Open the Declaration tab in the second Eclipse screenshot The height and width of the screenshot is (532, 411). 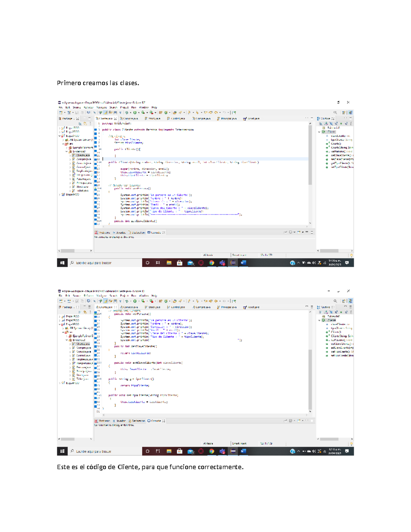click(x=136, y=421)
